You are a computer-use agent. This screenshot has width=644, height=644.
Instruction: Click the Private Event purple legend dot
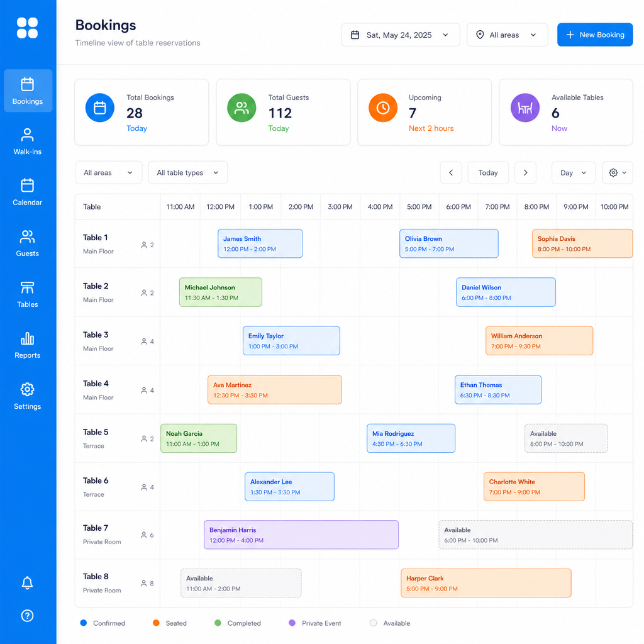(x=292, y=623)
